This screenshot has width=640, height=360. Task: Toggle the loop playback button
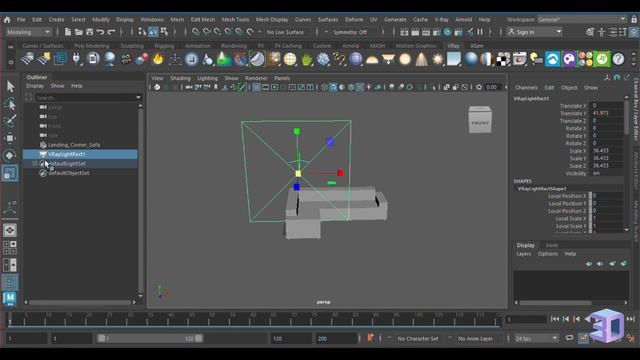pyautogui.click(x=569, y=338)
